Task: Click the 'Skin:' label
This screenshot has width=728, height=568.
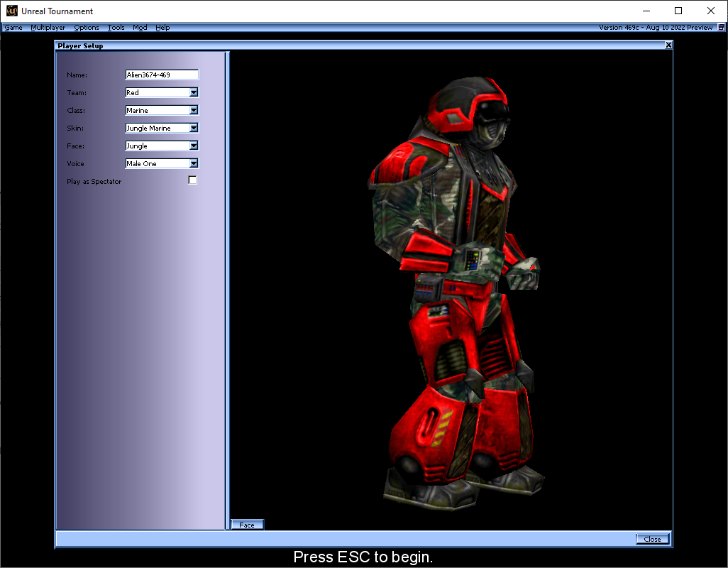Action: pyautogui.click(x=75, y=129)
